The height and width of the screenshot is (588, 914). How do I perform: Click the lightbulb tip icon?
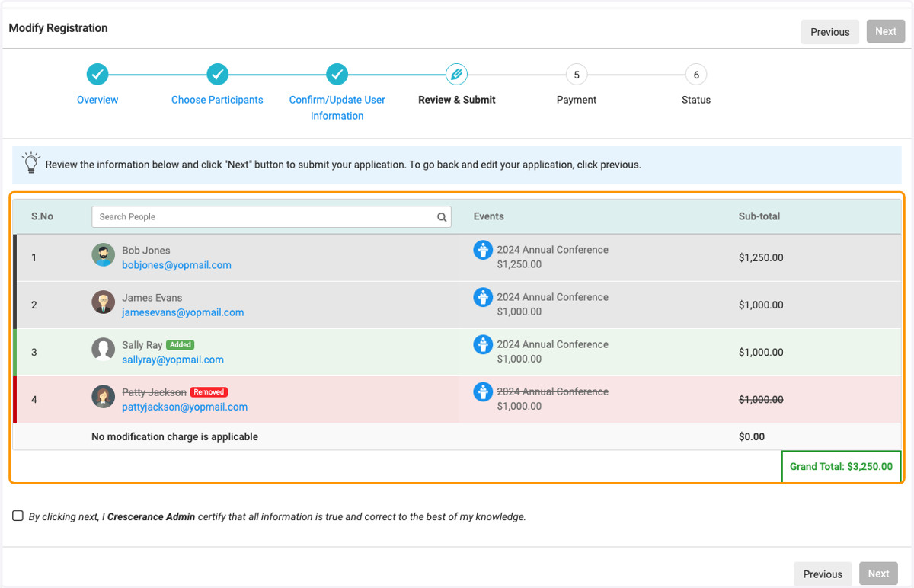point(31,161)
